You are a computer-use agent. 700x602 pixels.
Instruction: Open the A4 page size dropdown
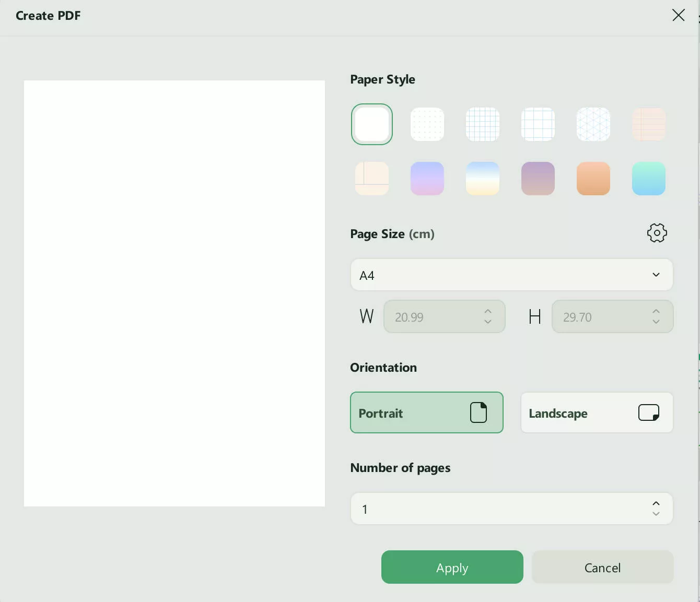[x=511, y=275]
